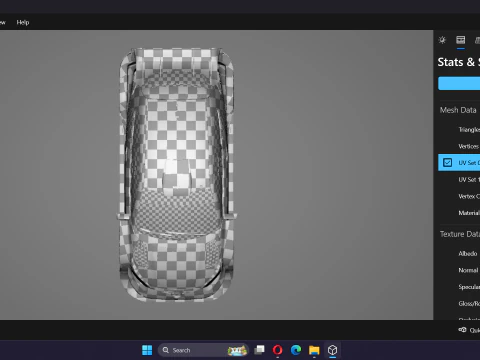Viewport: 480px width, 360px height.
Task: Launch Microsoft Edge from taskbar
Action: pyautogui.click(x=296, y=350)
